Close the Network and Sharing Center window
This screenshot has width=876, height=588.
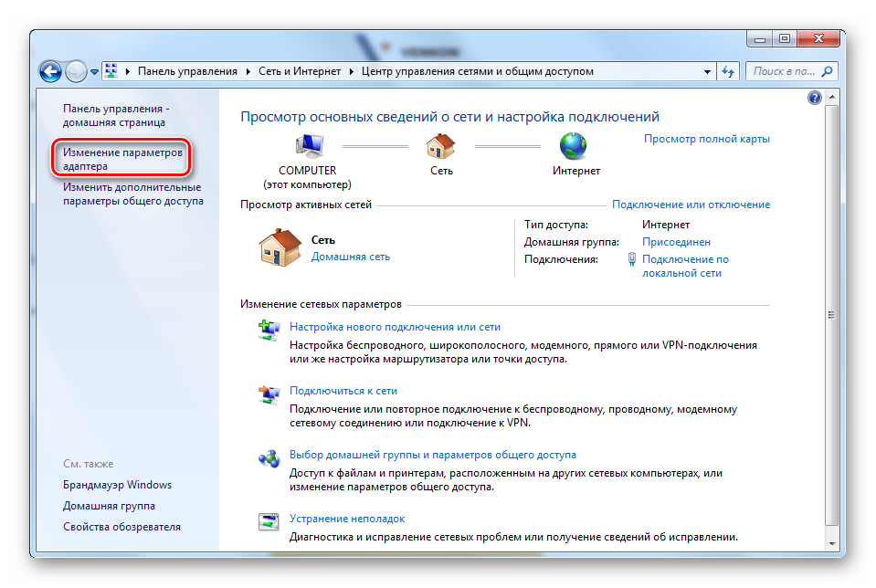818,38
